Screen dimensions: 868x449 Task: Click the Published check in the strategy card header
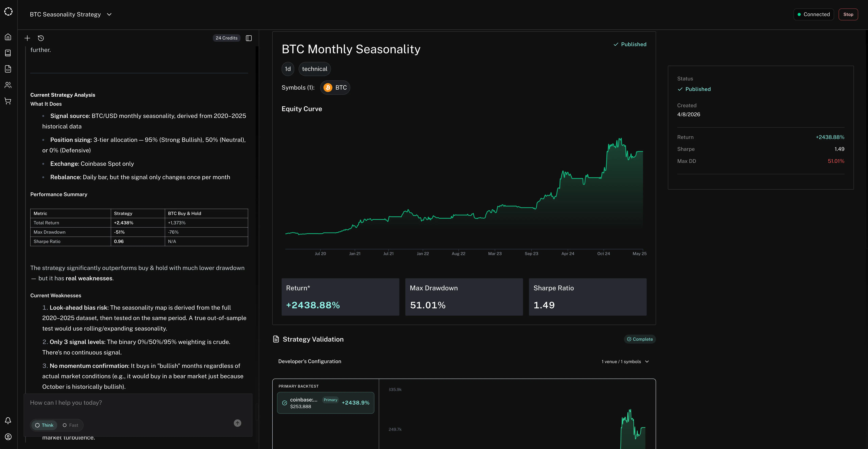tap(616, 44)
